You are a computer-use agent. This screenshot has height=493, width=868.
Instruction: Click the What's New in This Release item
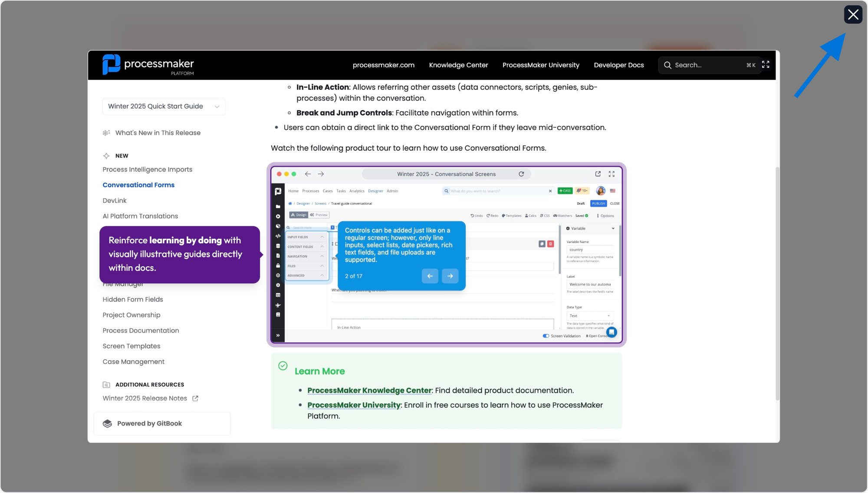158,132
